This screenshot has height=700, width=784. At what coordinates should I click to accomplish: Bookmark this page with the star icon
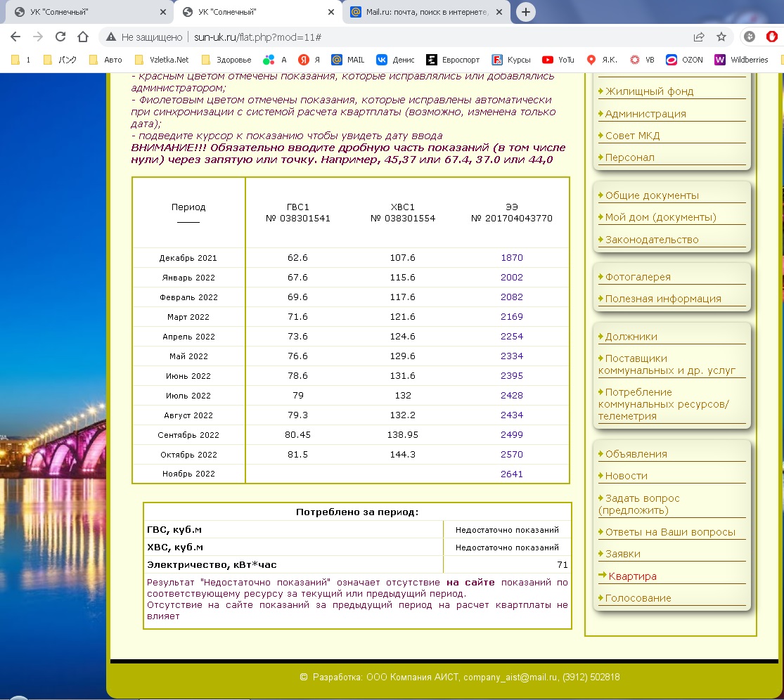[721, 37]
